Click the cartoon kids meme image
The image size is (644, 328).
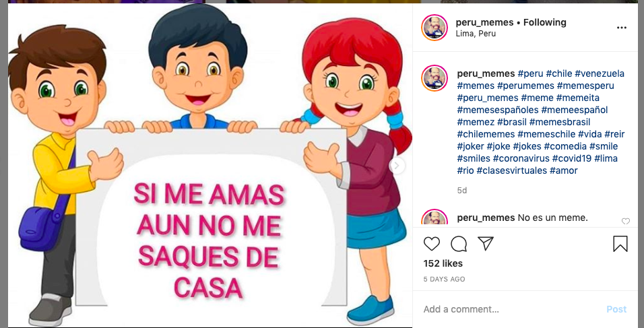210,166
